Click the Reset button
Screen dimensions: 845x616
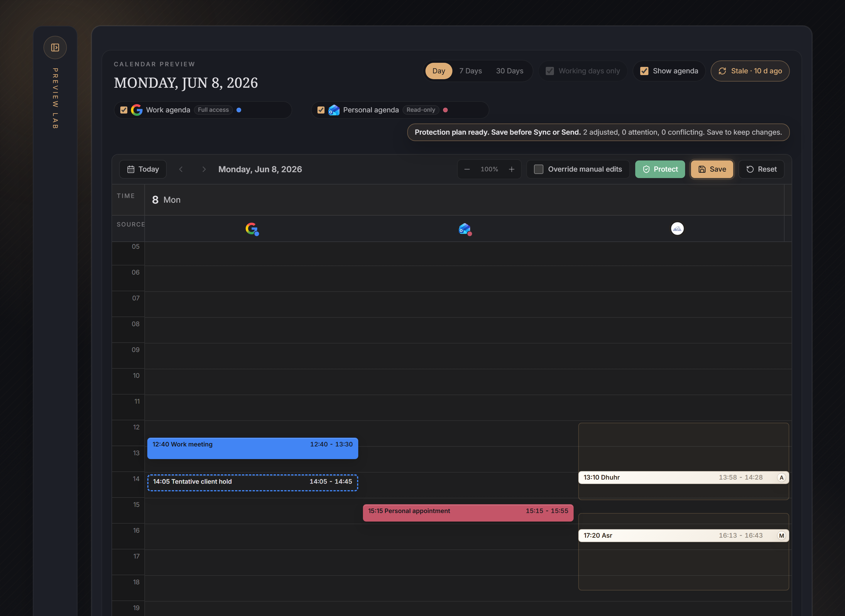(761, 169)
